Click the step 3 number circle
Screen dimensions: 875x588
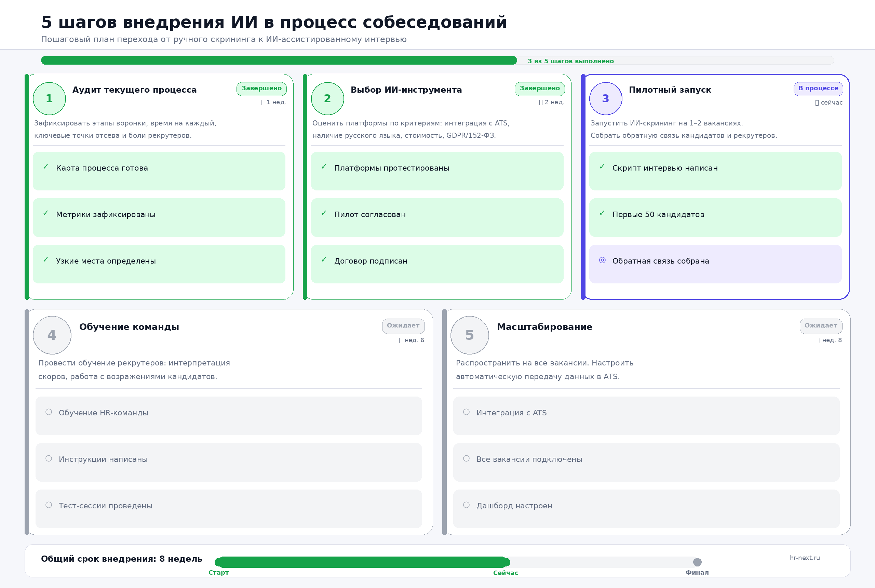605,98
